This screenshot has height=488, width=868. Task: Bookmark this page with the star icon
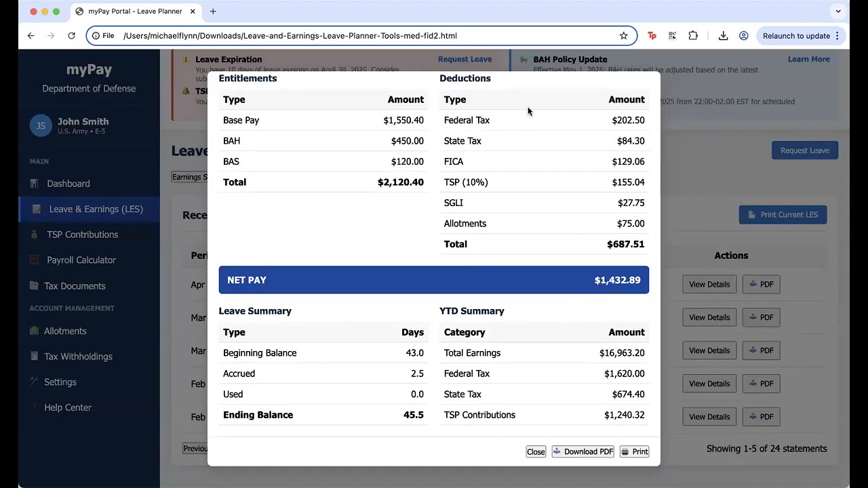point(623,36)
